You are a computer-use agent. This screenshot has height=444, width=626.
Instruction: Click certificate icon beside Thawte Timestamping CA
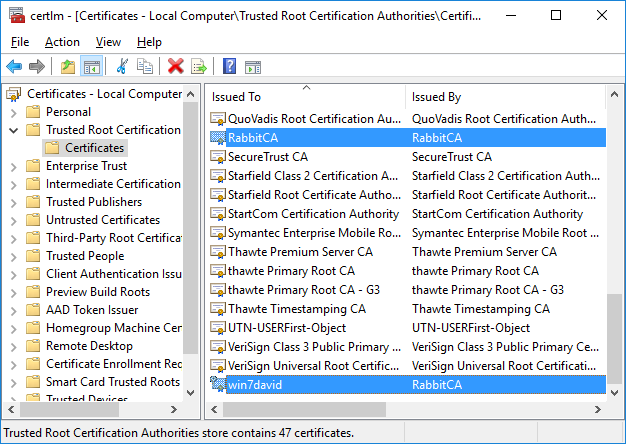218,309
